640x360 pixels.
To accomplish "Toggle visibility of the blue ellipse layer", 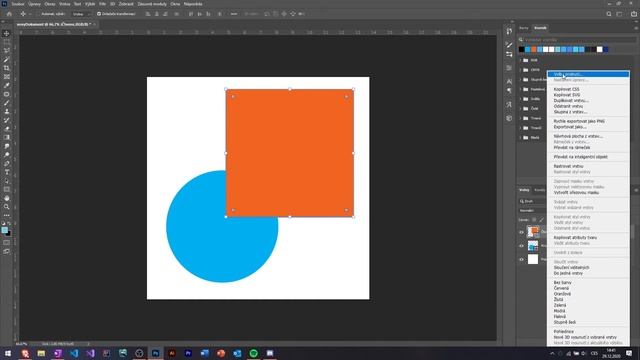I will pos(521,246).
